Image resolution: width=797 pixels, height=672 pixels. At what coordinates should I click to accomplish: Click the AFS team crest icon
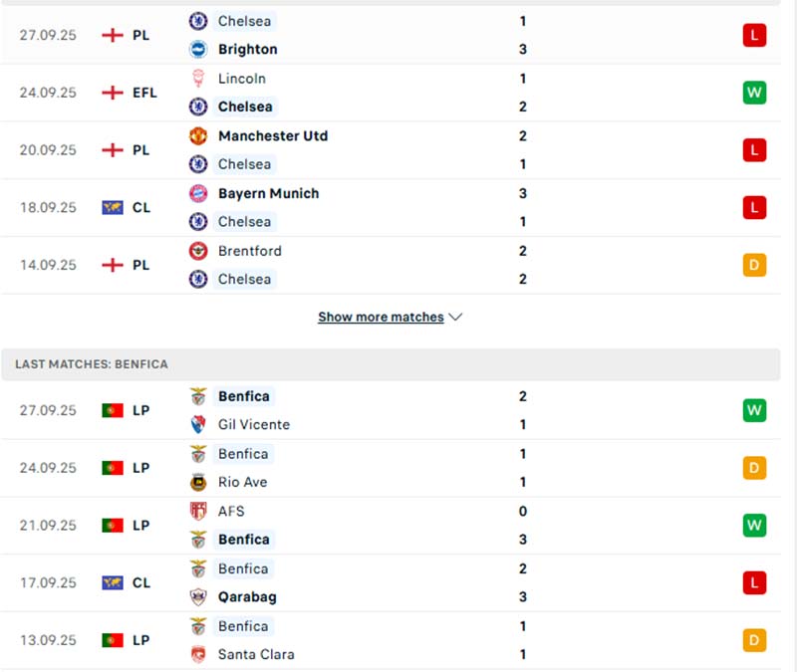(198, 511)
